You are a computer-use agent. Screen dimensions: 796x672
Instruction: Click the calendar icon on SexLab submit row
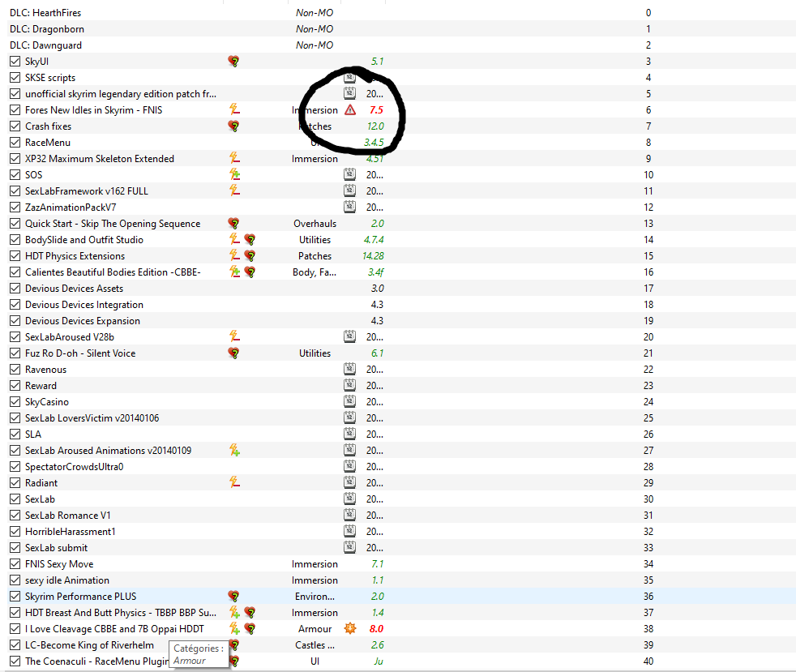coord(350,548)
